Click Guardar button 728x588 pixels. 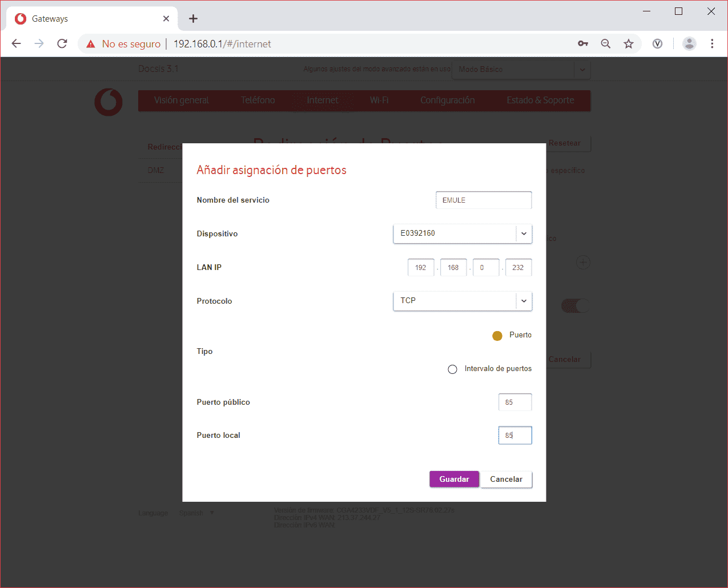coord(454,480)
